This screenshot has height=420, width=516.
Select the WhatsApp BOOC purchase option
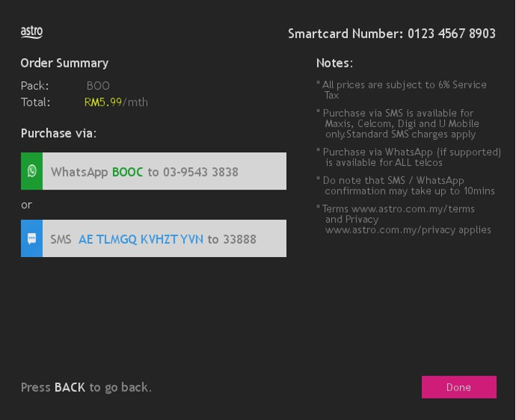(x=154, y=171)
